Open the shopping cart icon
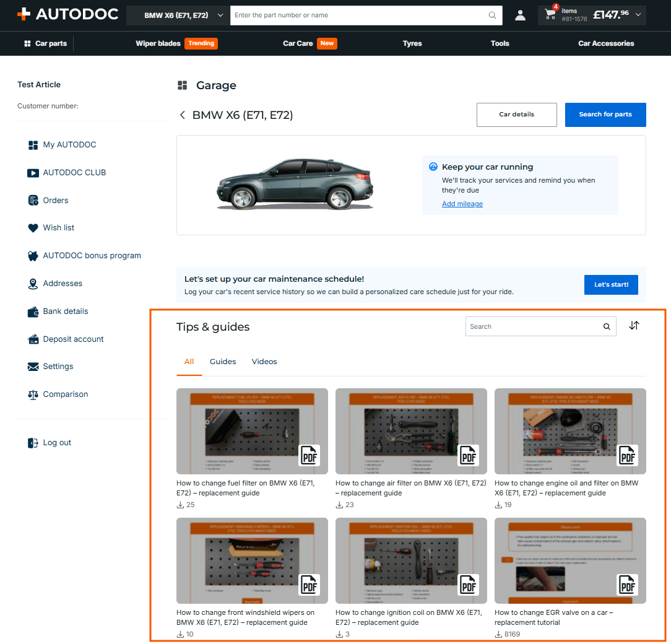 [550, 15]
